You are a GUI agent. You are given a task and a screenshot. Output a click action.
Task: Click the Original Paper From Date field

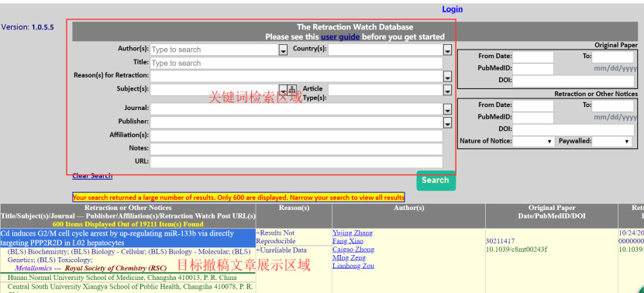tap(533, 57)
